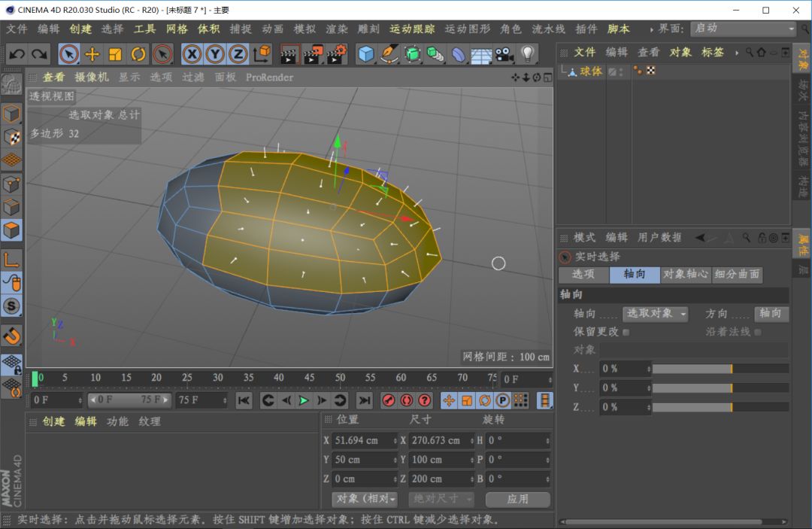Viewport: 812px width, 529px height.
Task: Expand the 对象 (相对) coordinate dropdown
Action: (364, 499)
